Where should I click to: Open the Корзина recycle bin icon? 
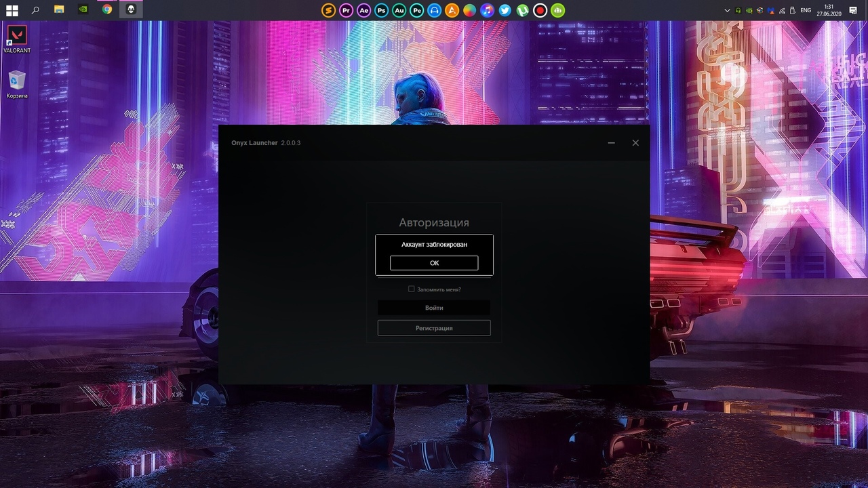[17, 84]
